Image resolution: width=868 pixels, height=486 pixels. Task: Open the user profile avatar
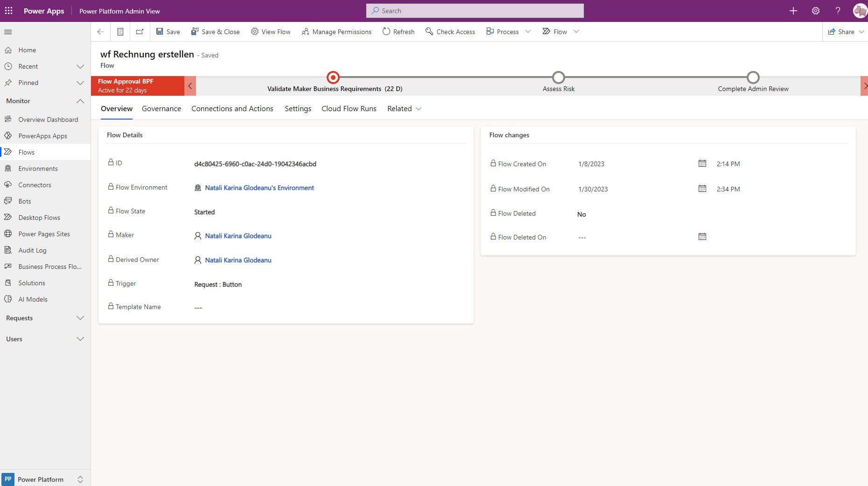pos(860,11)
